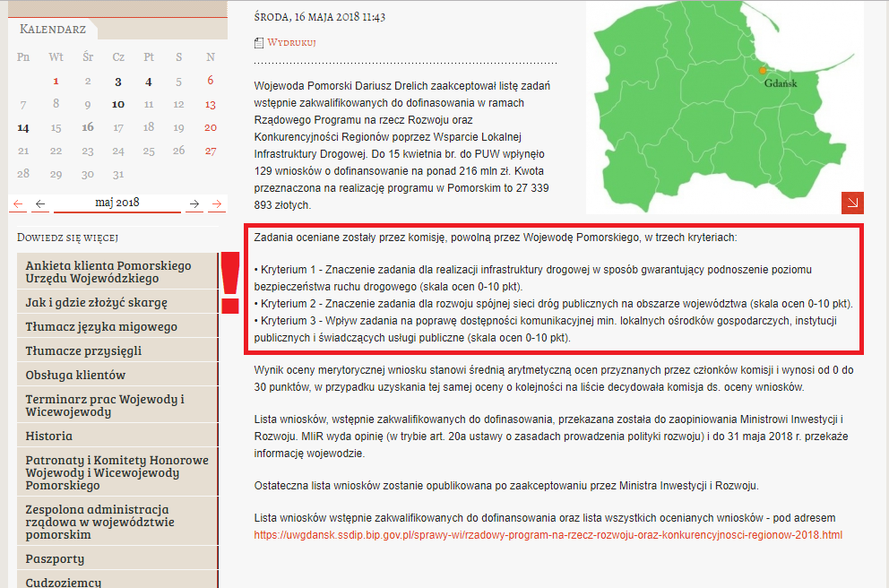Click the Kryterium 2 bullet text
The image size is (889, 588).
coord(553,304)
